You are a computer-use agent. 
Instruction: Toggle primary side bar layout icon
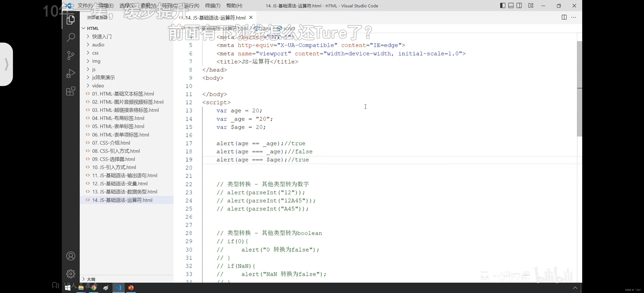503,5
